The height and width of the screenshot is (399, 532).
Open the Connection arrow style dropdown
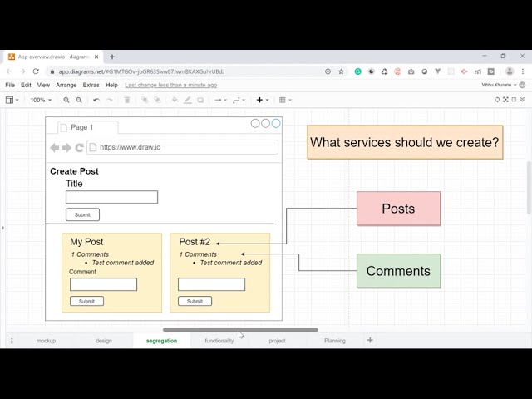(x=220, y=100)
